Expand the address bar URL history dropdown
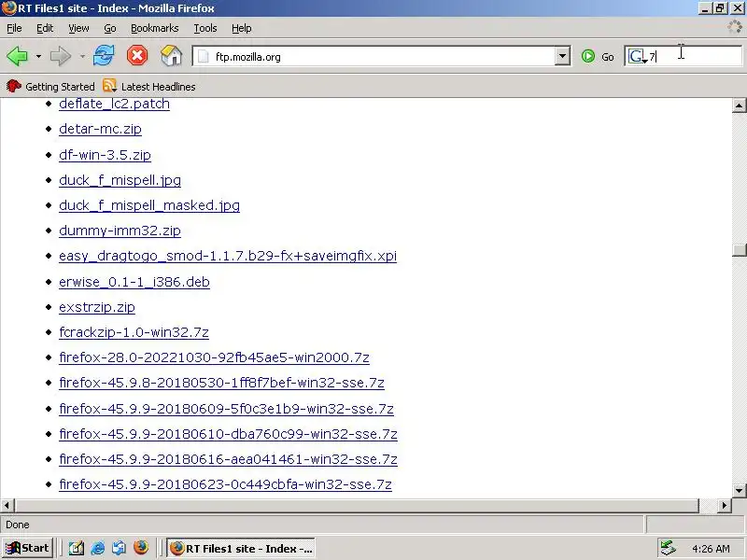747x560 pixels. tap(562, 56)
